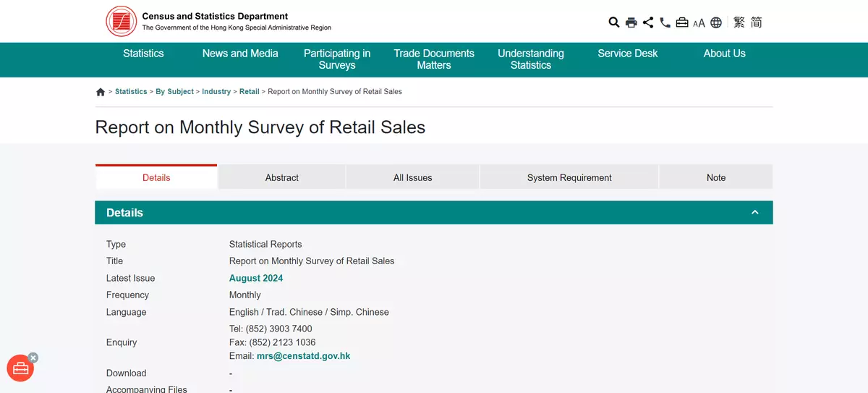Click the home icon in breadcrumb
Image resolution: width=868 pixels, height=393 pixels.
[x=101, y=92]
